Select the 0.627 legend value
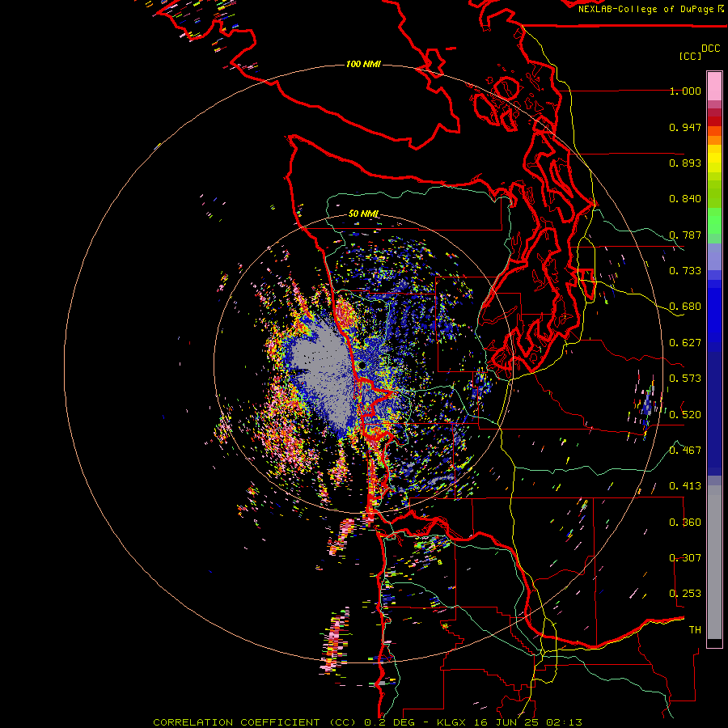This screenshot has width=728, height=728. (685, 343)
